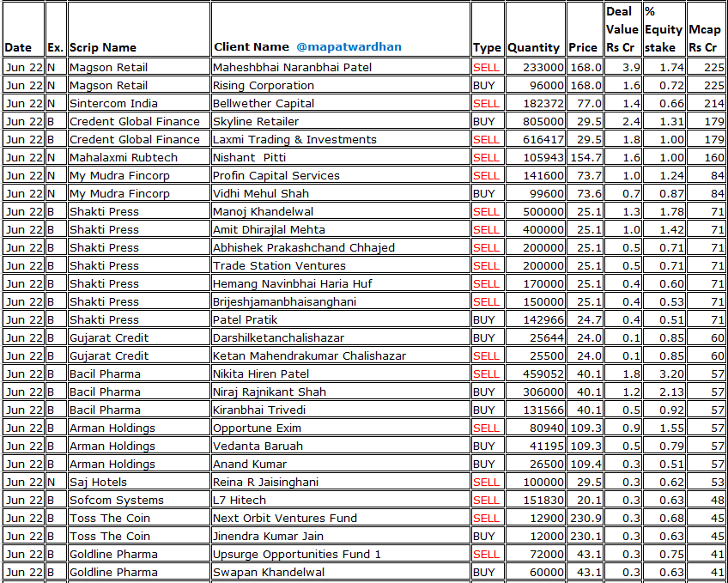728x583 pixels.
Task: Select the price 230.9 cell
Action: click(585, 519)
